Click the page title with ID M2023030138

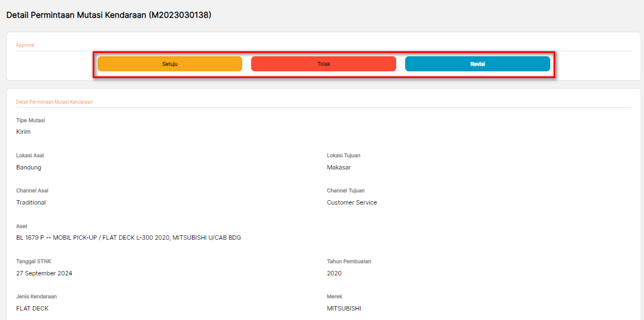(x=109, y=15)
